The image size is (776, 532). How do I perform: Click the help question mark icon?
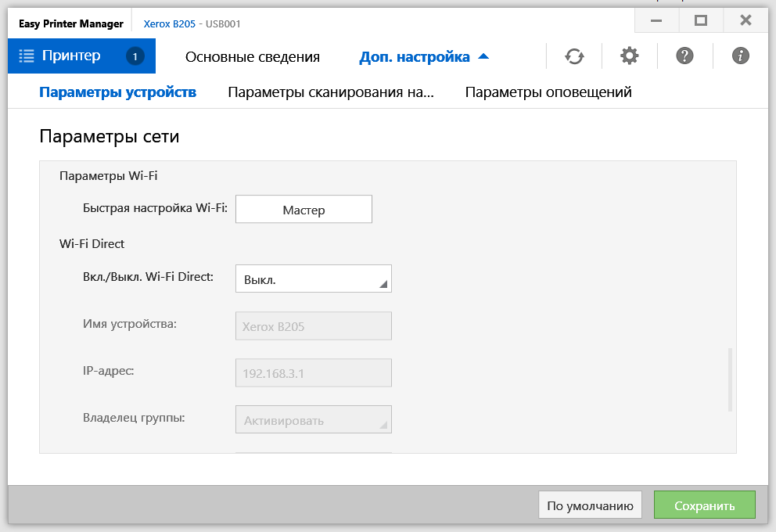click(684, 56)
